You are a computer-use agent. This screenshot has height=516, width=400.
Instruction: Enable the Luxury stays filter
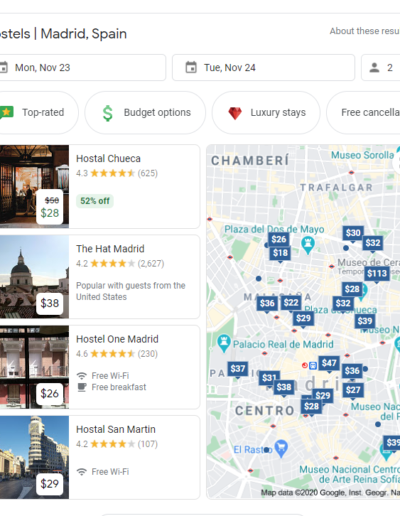coord(266,113)
